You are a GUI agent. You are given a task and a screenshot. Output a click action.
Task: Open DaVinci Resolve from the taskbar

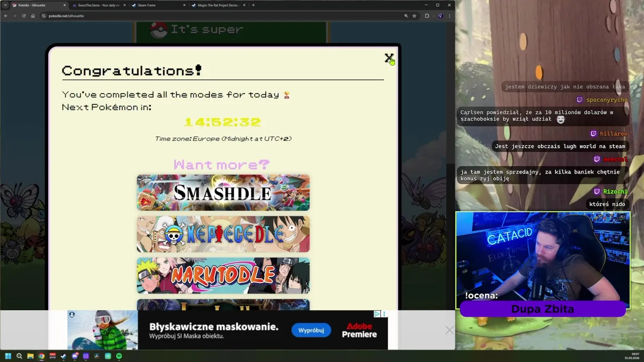point(97,356)
